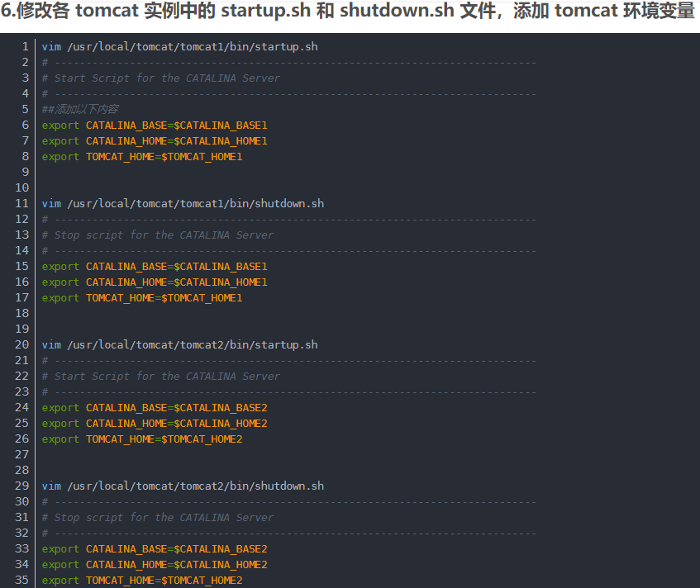The width and height of the screenshot is (700, 588).
Task: Click 'Stop script for the CATALINA Server' on line 13
Action: pyautogui.click(x=158, y=235)
